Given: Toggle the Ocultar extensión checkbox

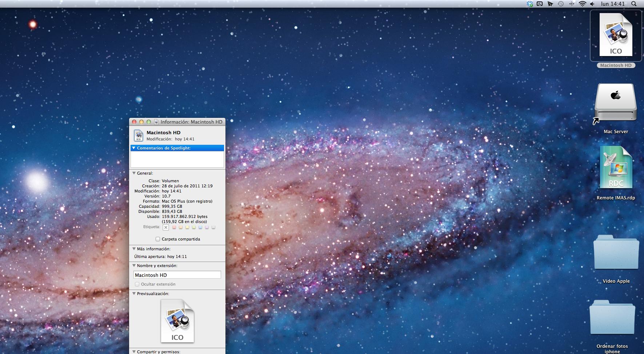Looking at the screenshot, I should coord(137,284).
